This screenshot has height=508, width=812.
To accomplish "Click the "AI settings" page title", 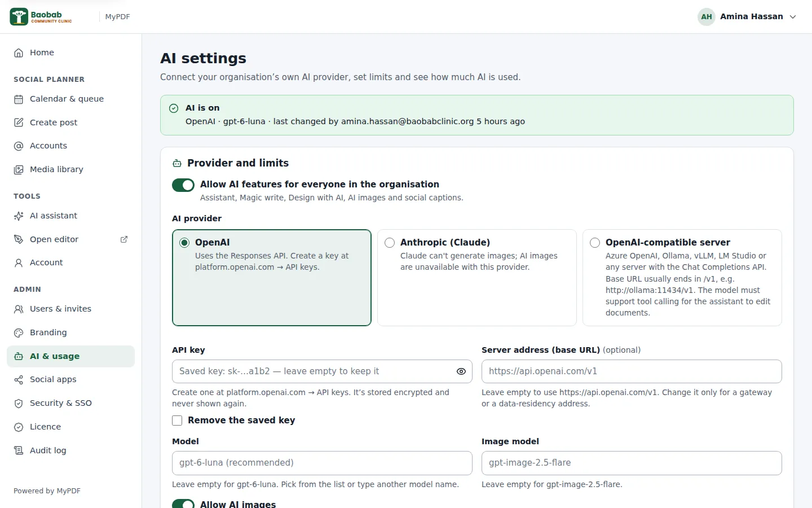I will (x=203, y=58).
